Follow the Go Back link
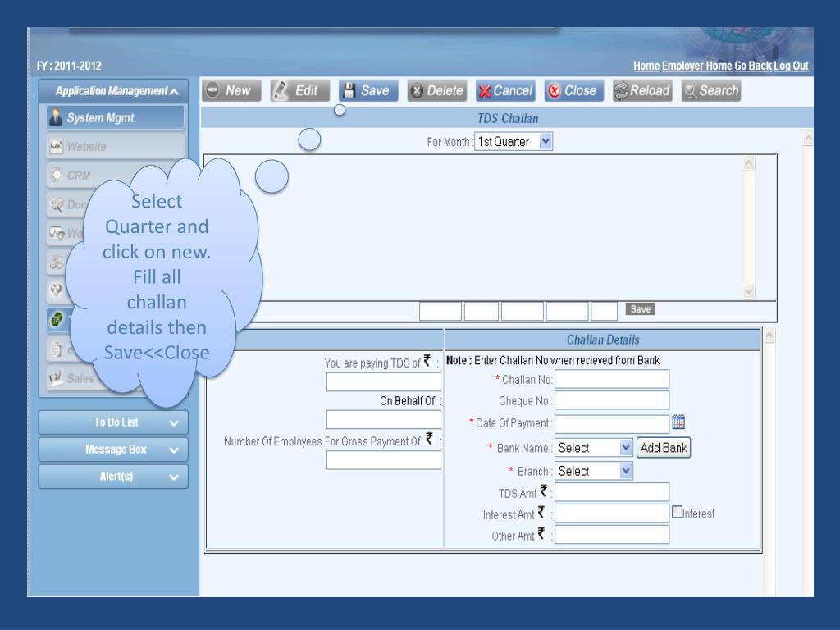This screenshot has height=630, width=840. click(x=753, y=66)
